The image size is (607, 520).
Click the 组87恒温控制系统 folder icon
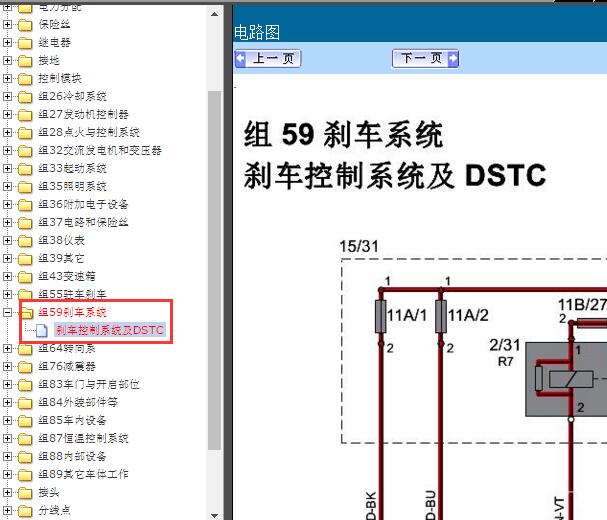click(x=25, y=439)
